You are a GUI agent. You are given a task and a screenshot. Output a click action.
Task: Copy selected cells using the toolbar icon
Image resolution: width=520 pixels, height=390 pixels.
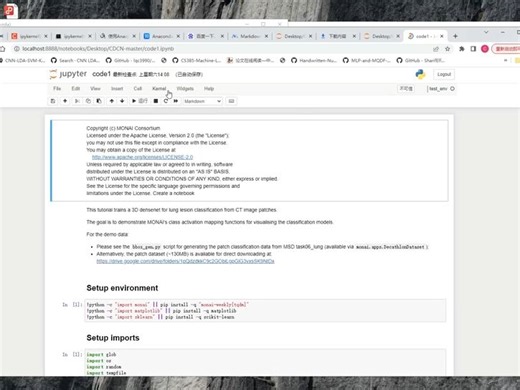[x=88, y=101]
